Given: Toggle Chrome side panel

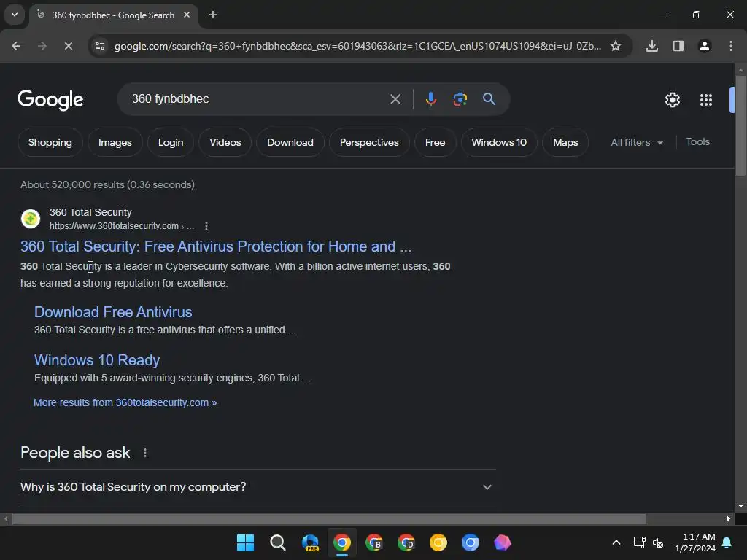Looking at the screenshot, I should pyautogui.click(x=678, y=46).
